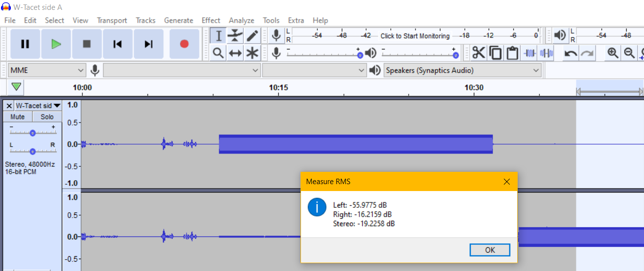Click the green playhead triangle in timeline
The width and height of the screenshot is (644, 271).
[17, 87]
